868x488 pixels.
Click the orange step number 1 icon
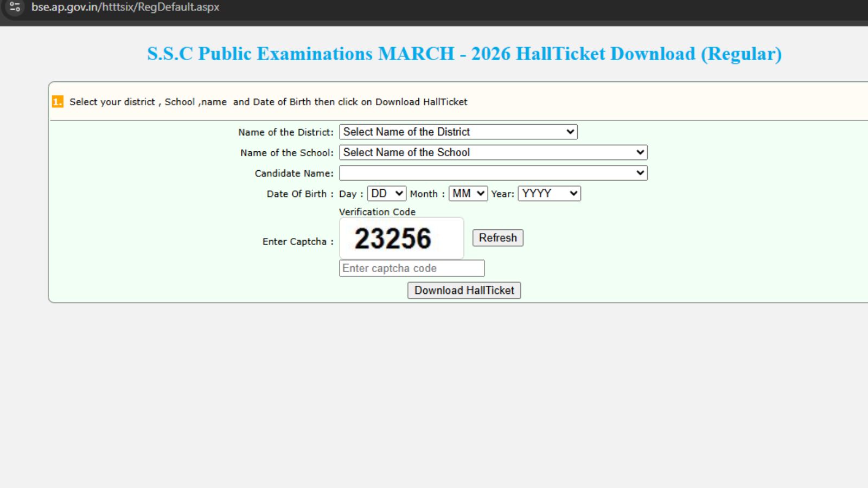coord(58,102)
